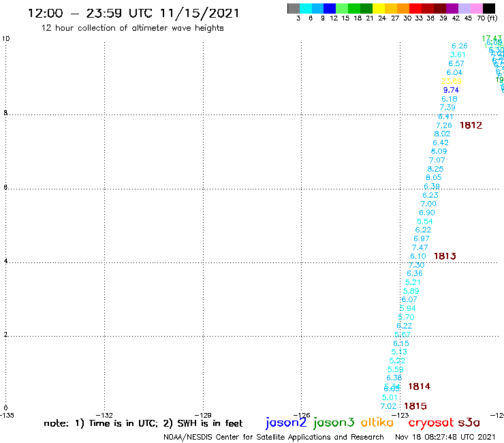Select the 1814 time marker
Screen dimensions: 504x443
coord(419,386)
